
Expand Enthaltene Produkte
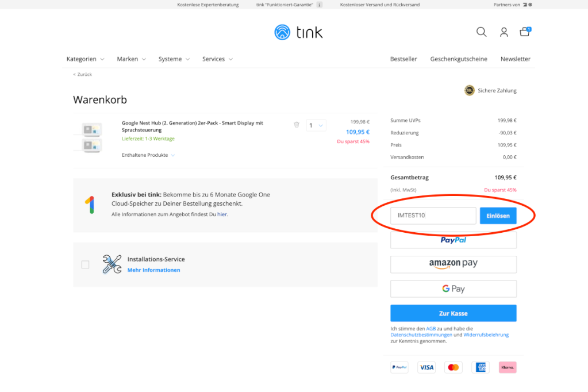pos(148,155)
